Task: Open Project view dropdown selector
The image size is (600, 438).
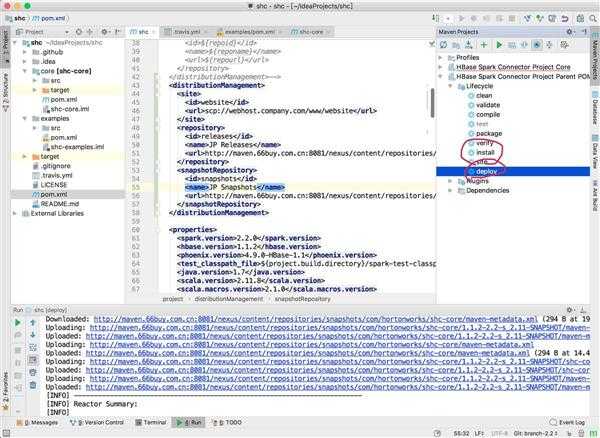Action: click(x=42, y=32)
